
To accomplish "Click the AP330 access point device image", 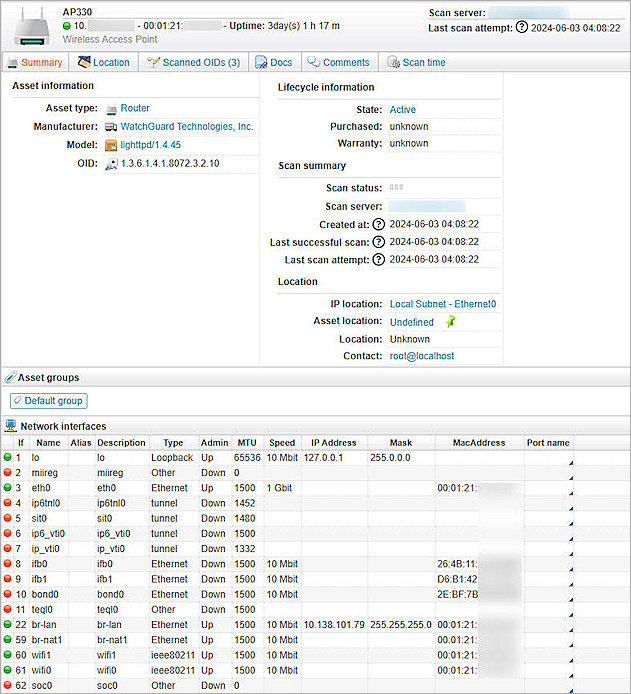I will (31, 27).
